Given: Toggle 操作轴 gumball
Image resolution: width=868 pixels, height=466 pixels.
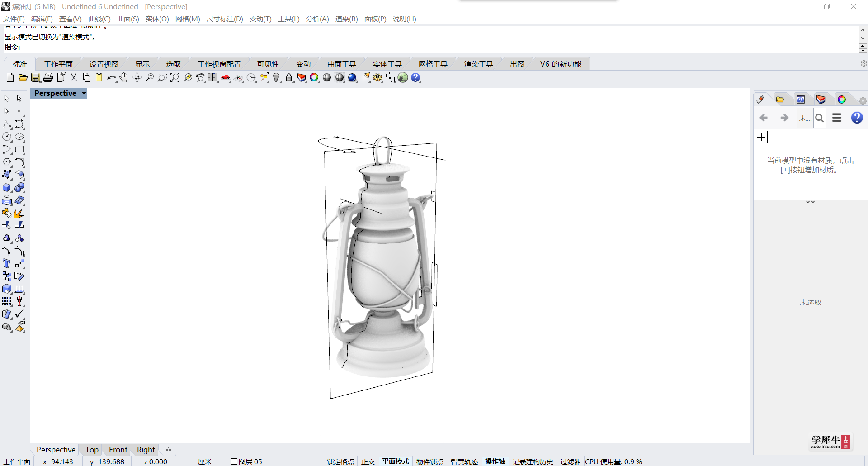Looking at the screenshot, I should [495, 461].
